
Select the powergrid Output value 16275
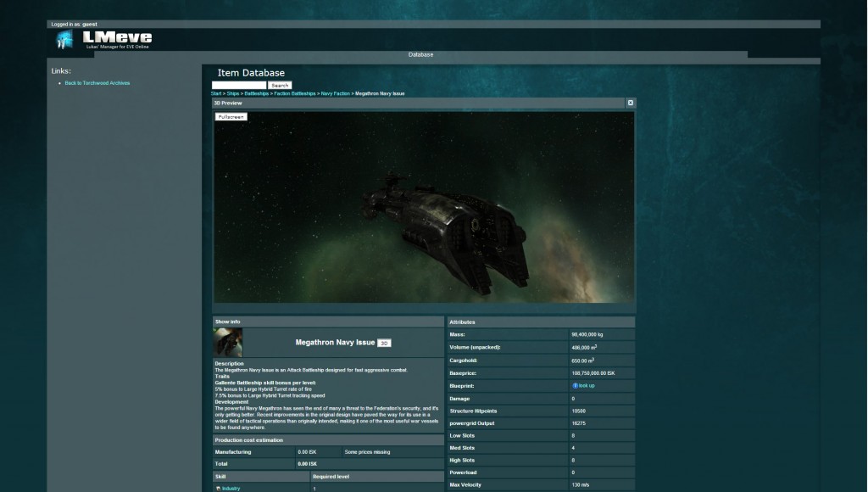click(578, 423)
